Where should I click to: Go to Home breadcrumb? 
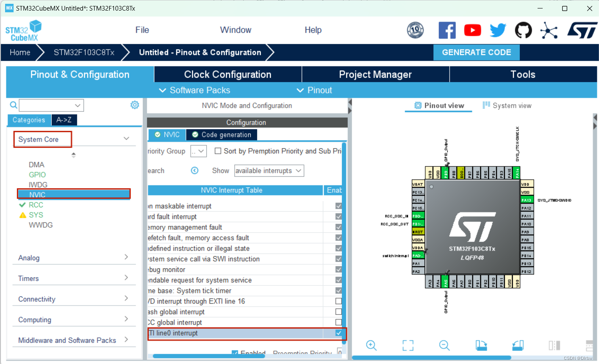click(20, 52)
